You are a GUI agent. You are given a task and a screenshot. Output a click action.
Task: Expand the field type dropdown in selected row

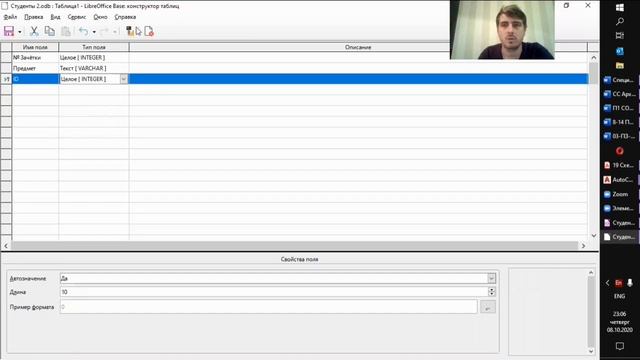pyautogui.click(x=124, y=79)
